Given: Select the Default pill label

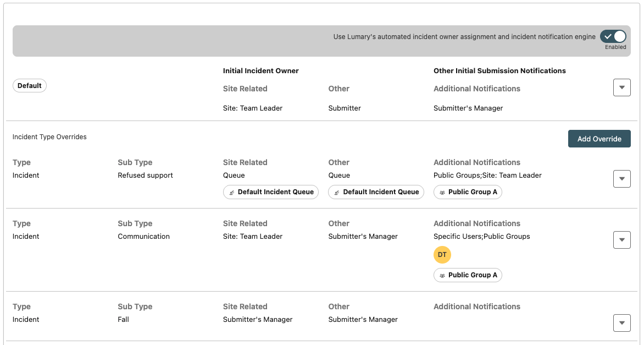Looking at the screenshot, I should coord(30,86).
